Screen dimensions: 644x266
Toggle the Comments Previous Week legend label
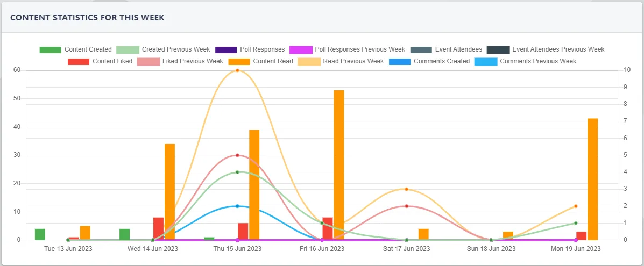click(x=538, y=62)
